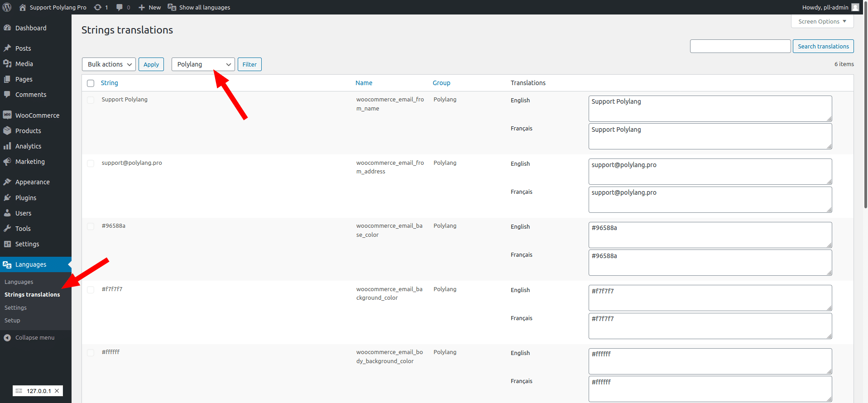Check the #96588a row checkbox
This screenshot has height=403, width=868.
tap(91, 226)
